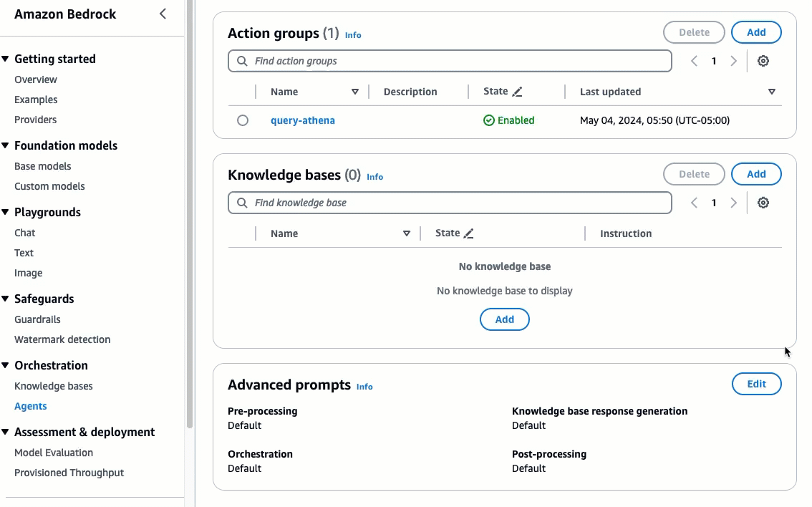Image resolution: width=812 pixels, height=507 pixels.
Task: Open the Chat playground
Action: tap(25, 233)
